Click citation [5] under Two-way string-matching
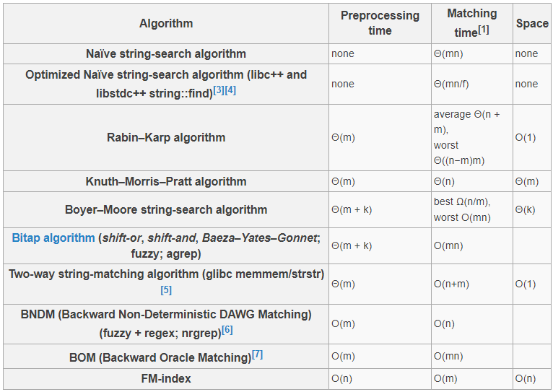Viewport: 553px width, 392px height. (166, 290)
